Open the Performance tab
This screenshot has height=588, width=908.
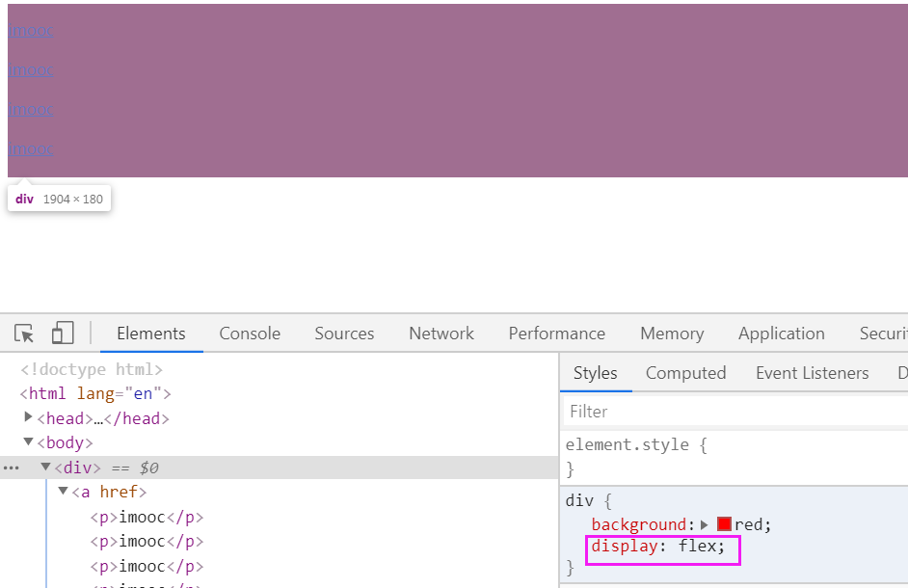point(556,334)
